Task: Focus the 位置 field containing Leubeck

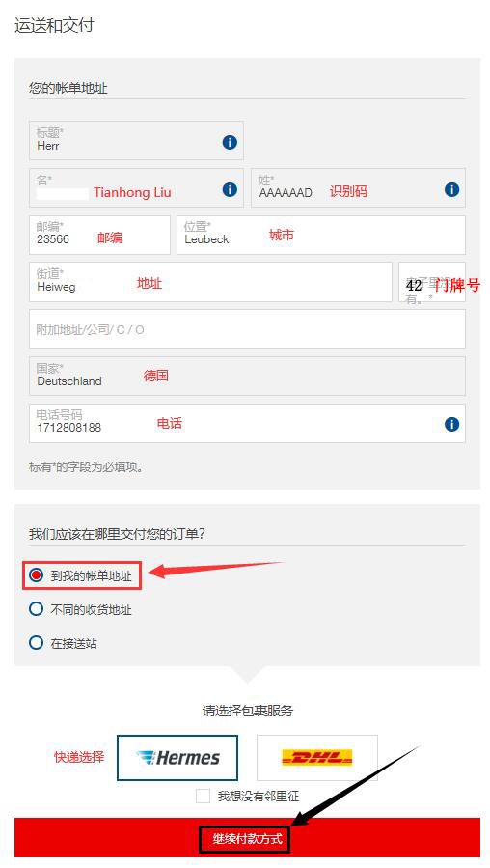Action: pos(321,235)
